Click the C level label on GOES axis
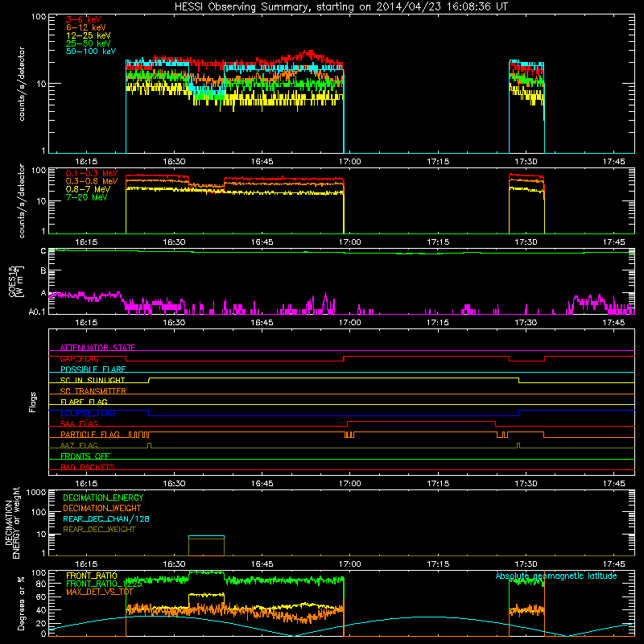This screenshot has width=644, height=644. coord(43,250)
